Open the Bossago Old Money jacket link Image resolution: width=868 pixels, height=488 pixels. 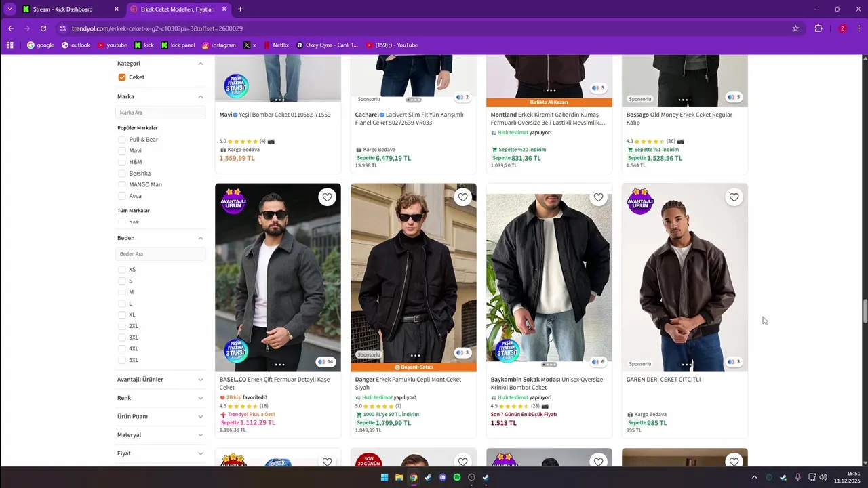click(679, 119)
